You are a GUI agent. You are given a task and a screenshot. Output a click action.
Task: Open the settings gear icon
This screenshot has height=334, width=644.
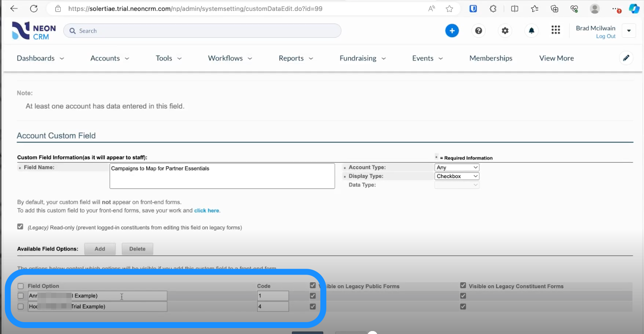point(505,31)
